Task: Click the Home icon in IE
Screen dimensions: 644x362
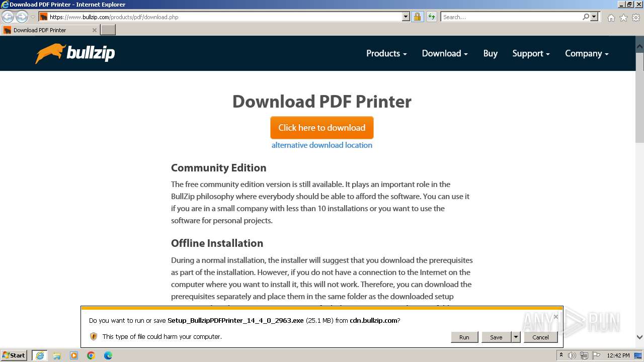Action: [611, 18]
